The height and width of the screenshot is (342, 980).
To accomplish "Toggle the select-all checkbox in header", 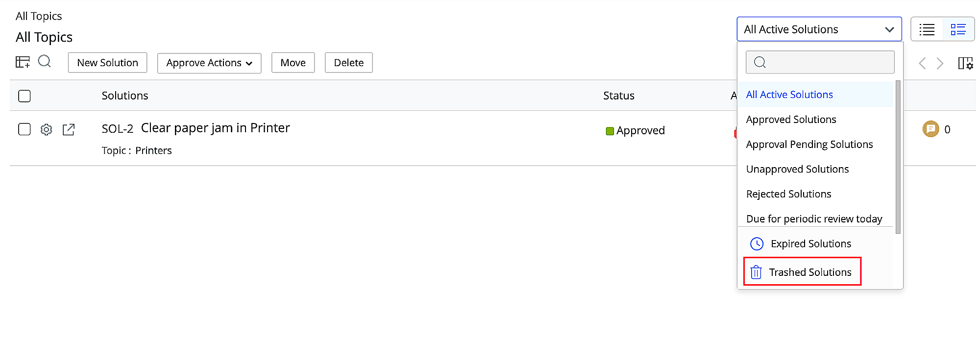I will click(x=24, y=96).
